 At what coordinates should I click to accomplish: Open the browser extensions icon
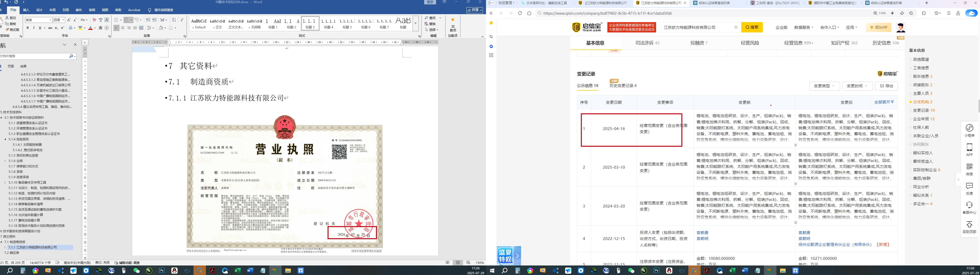[x=924, y=13]
